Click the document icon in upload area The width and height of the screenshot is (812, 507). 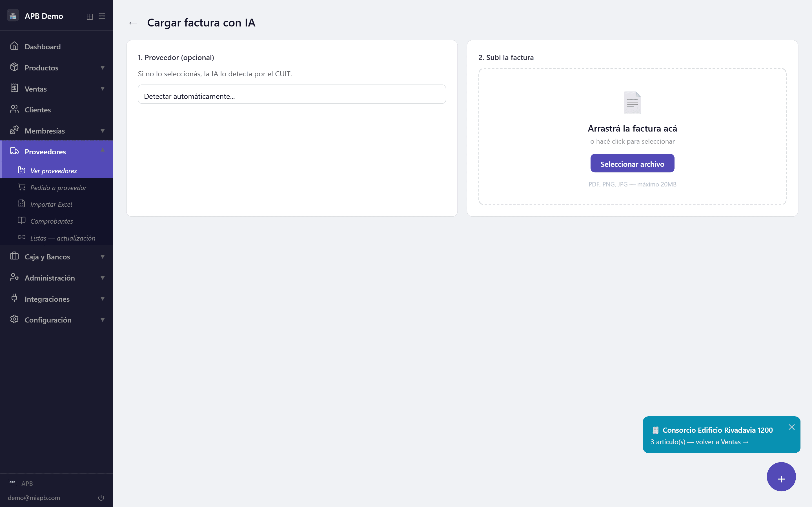[632, 102]
